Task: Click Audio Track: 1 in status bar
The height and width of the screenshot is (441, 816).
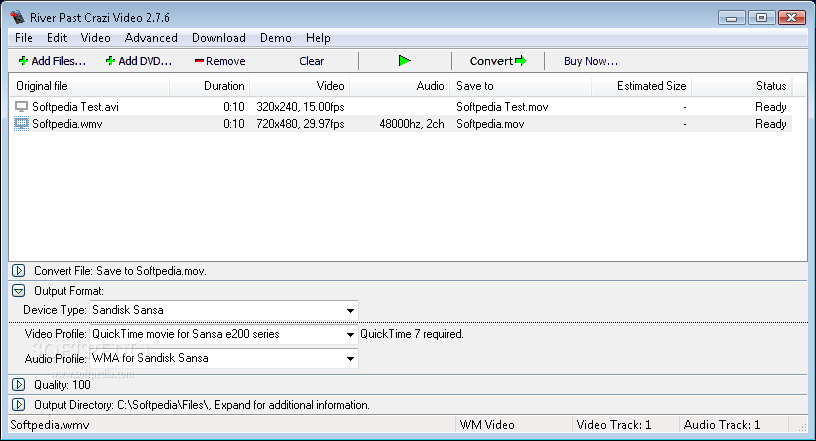Action: coord(722,425)
